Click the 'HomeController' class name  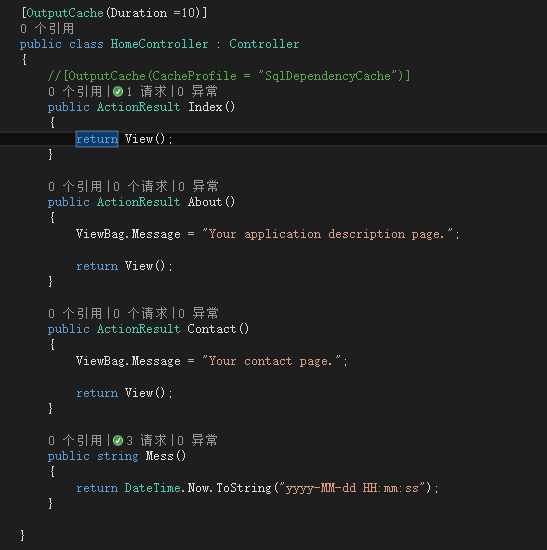point(159,44)
